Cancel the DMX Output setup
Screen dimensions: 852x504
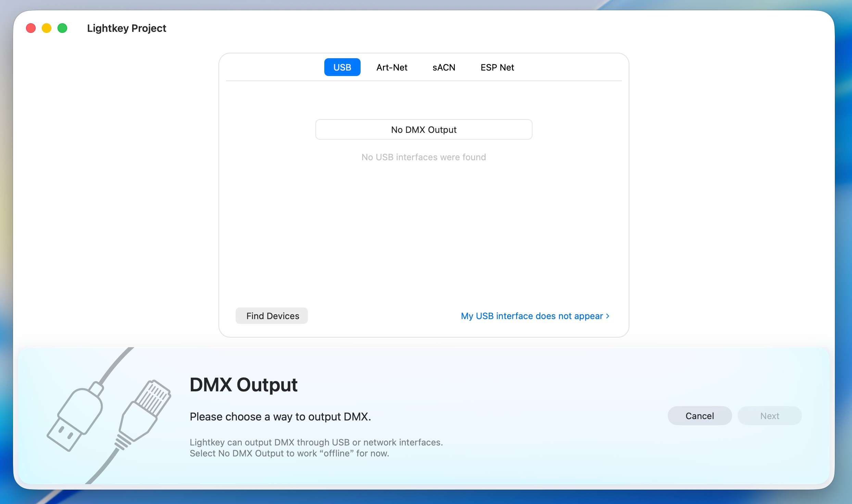(700, 416)
